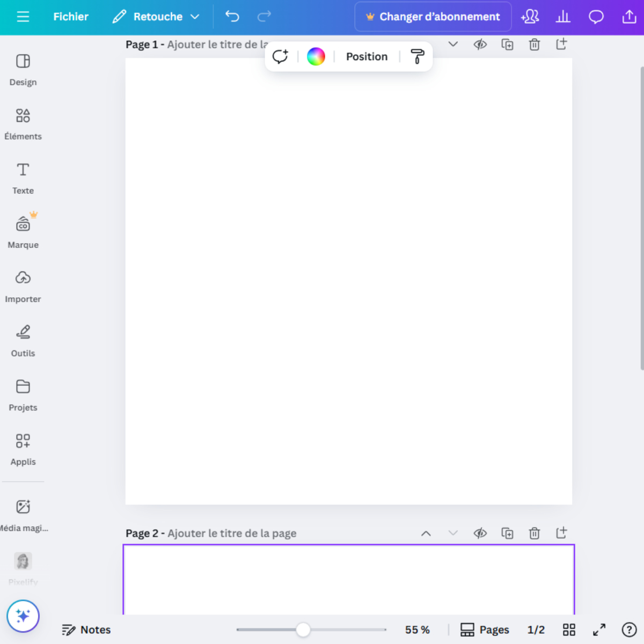This screenshot has width=644, height=644.
Task: Edit the Page 1 title field
Action: pos(217,45)
